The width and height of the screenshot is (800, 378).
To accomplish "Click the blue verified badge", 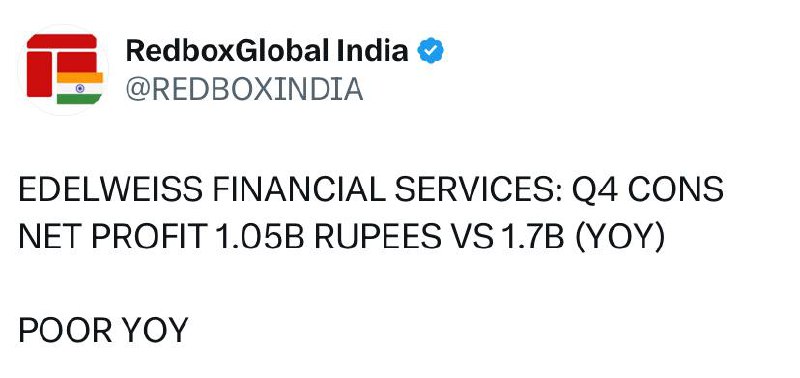I will [431, 51].
